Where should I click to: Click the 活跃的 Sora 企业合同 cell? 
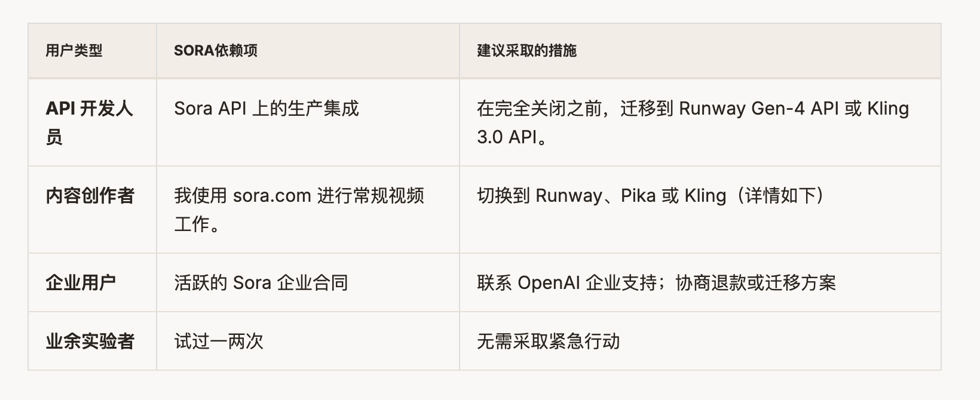261,282
